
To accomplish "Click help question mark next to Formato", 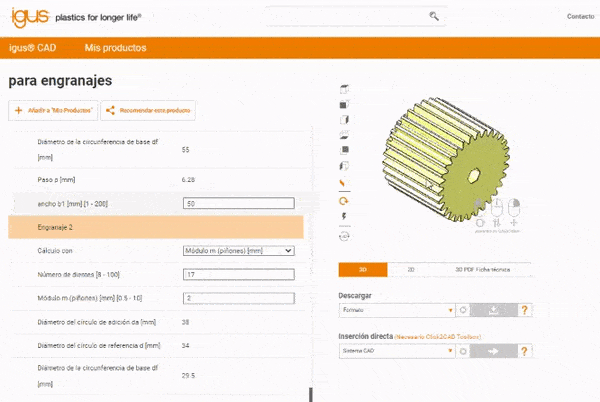I will [x=525, y=310].
